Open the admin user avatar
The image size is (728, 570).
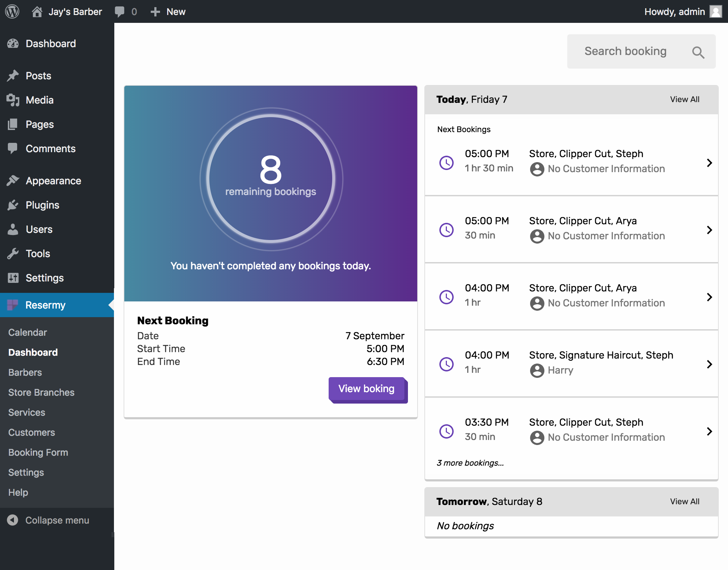coord(715,11)
